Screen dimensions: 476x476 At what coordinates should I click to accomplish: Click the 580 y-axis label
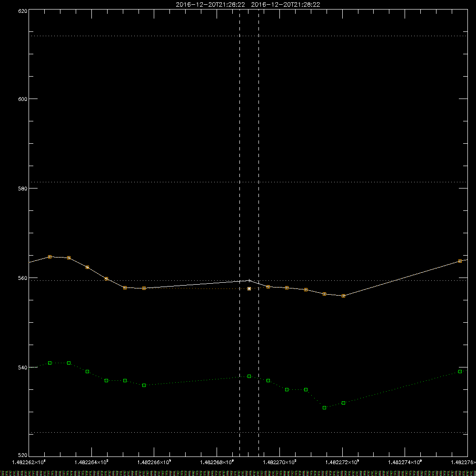(x=23, y=188)
